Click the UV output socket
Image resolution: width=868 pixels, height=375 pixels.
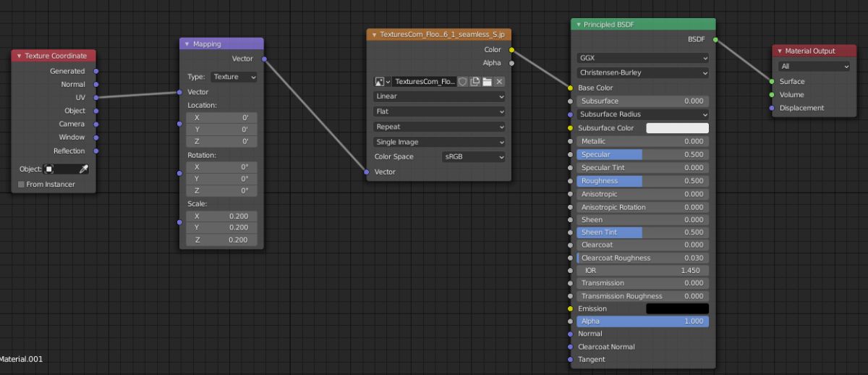96,98
